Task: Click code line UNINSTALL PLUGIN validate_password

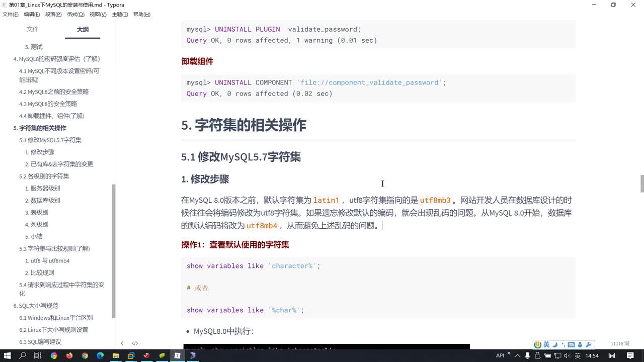Action: (x=274, y=29)
